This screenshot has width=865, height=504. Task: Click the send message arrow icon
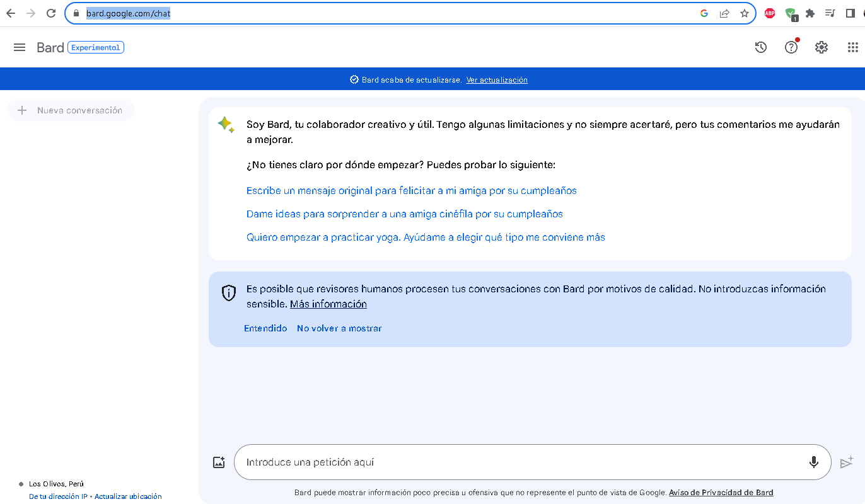[x=847, y=462]
